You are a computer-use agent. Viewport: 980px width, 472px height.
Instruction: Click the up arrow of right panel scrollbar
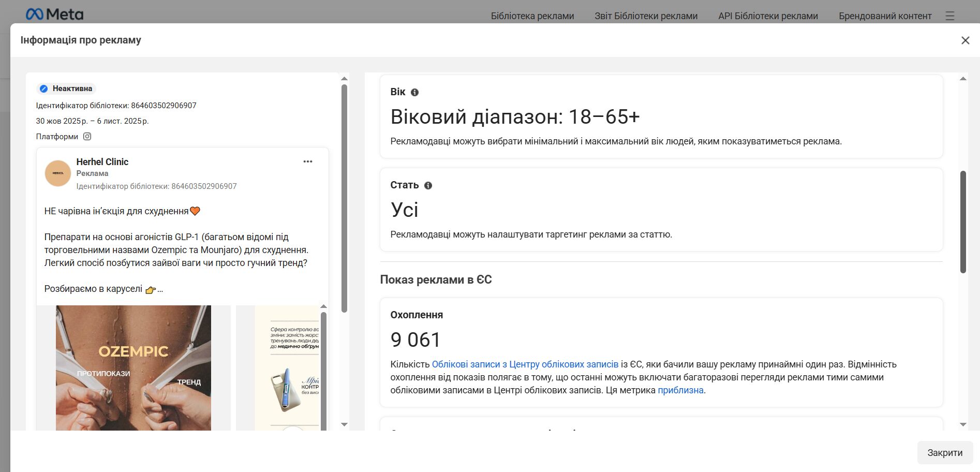point(963,79)
